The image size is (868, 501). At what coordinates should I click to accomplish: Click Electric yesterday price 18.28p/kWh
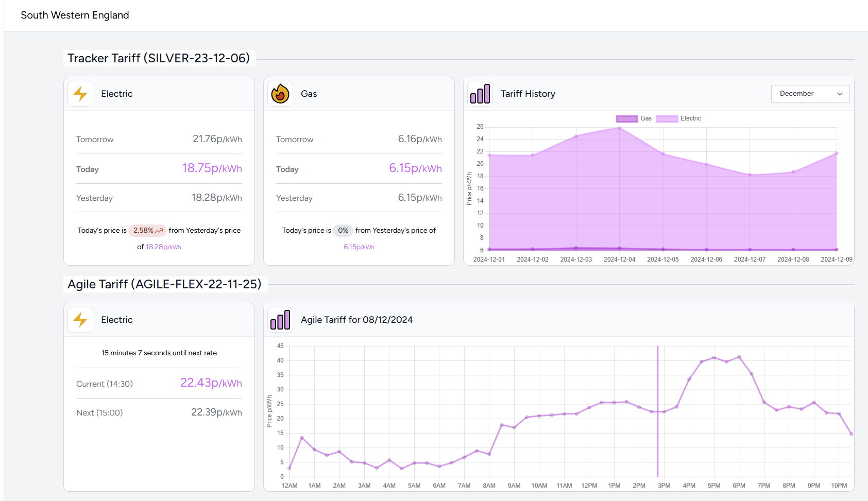coord(217,198)
